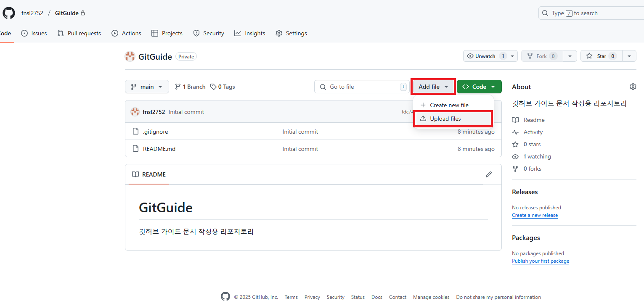Open the Security footer link
Image resolution: width=644 pixels, height=306 pixels.
(x=335, y=297)
